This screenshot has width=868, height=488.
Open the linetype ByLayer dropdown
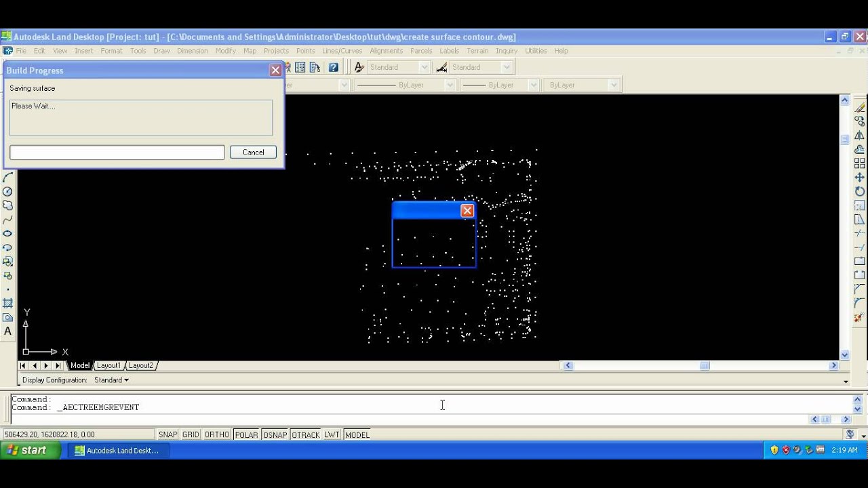tap(449, 85)
